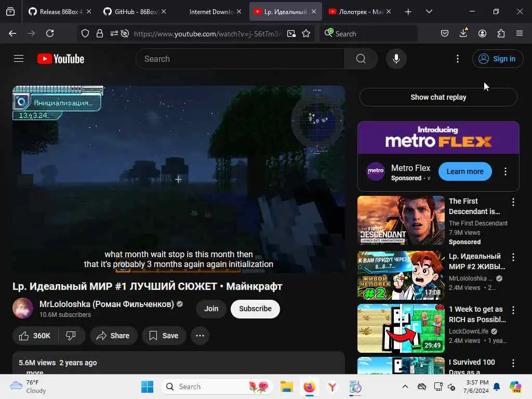The image size is (532, 399).
Task: Open the tracking protection shield icon
Action: (85, 34)
